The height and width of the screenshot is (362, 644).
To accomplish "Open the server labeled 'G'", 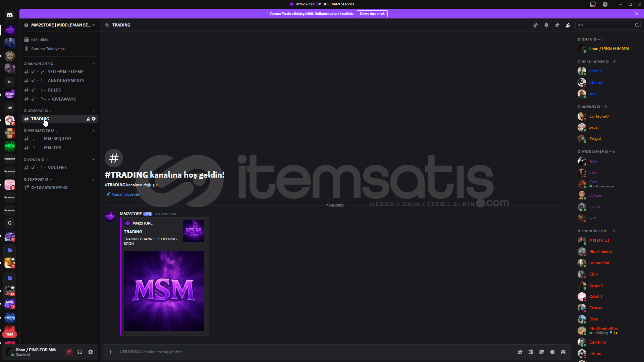I will click(x=10, y=223).
